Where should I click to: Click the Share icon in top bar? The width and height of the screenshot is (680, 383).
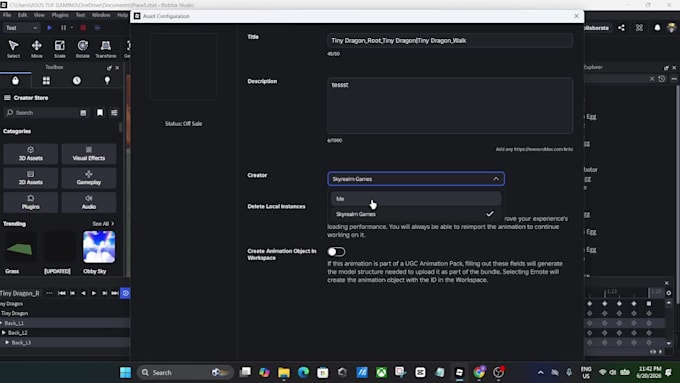(x=621, y=28)
